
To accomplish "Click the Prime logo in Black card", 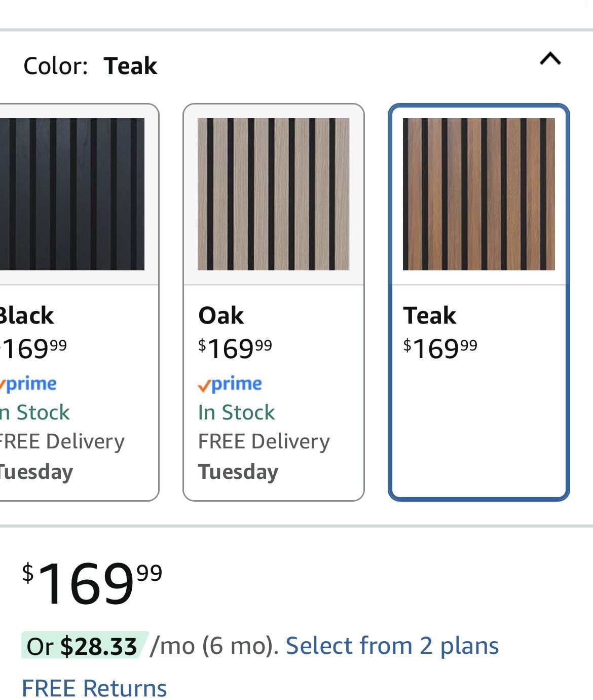I will (28, 384).
